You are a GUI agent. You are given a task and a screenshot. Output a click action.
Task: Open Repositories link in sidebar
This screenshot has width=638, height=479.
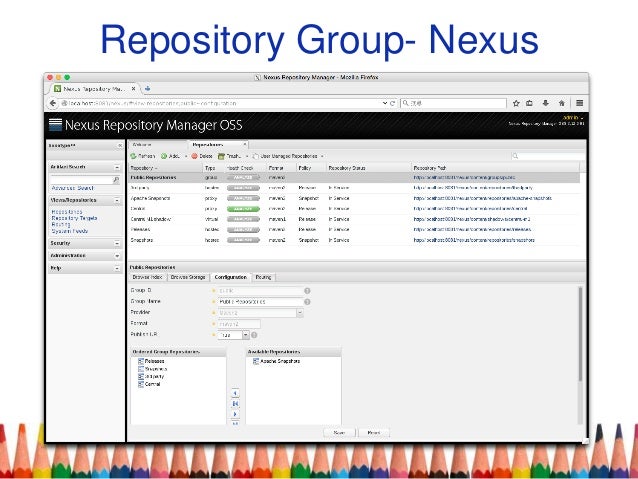[x=67, y=212]
